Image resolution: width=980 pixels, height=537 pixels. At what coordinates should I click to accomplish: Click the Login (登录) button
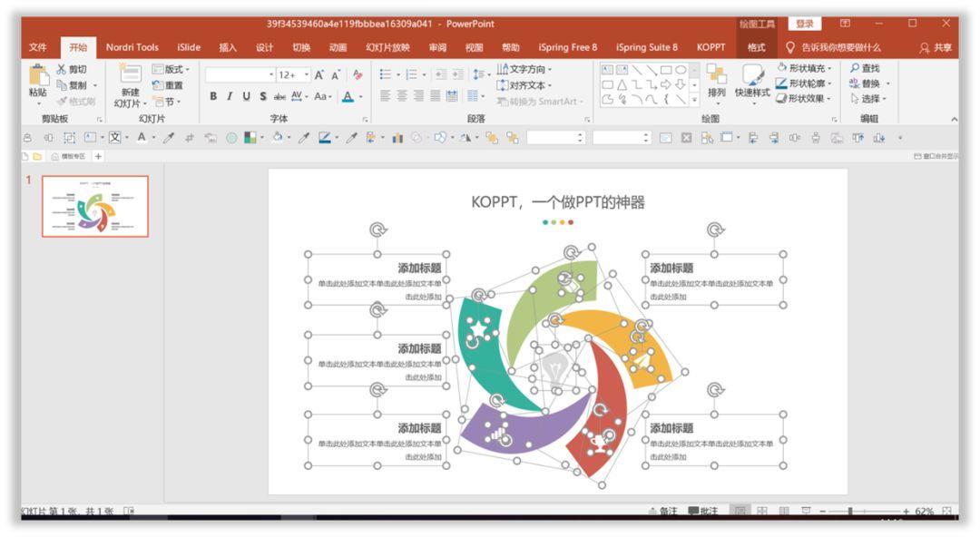click(x=804, y=24)
